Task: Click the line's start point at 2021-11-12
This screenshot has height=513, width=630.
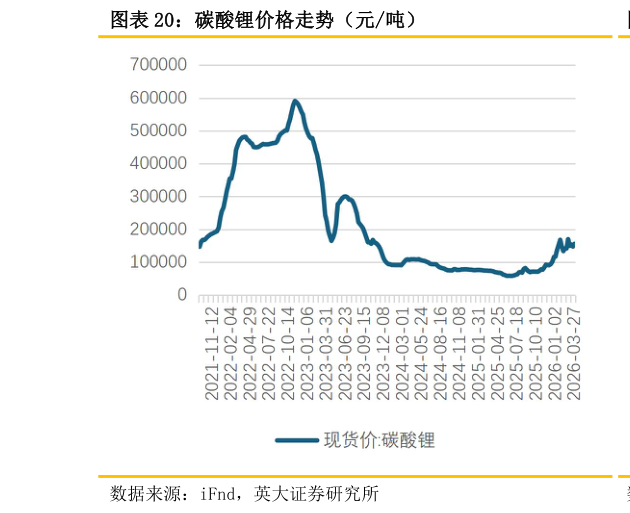Action: pos(200,245)
